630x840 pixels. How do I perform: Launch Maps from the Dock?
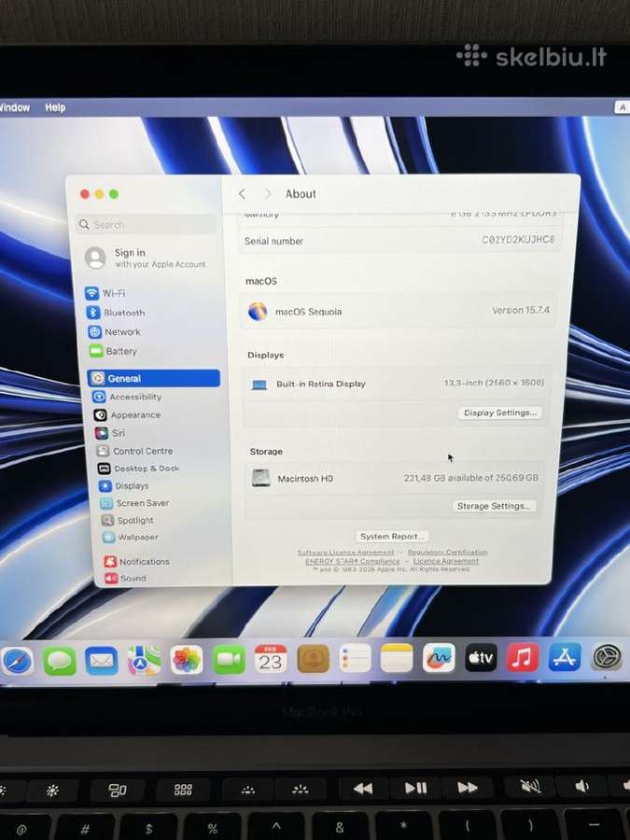tap(144, 660)
